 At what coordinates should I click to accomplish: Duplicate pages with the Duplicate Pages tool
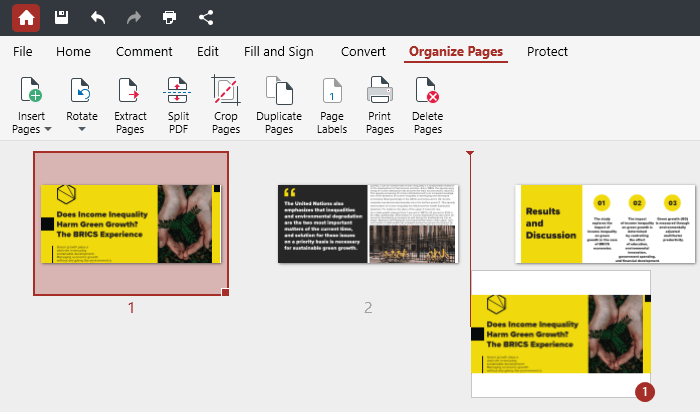(x=279, y=105)
